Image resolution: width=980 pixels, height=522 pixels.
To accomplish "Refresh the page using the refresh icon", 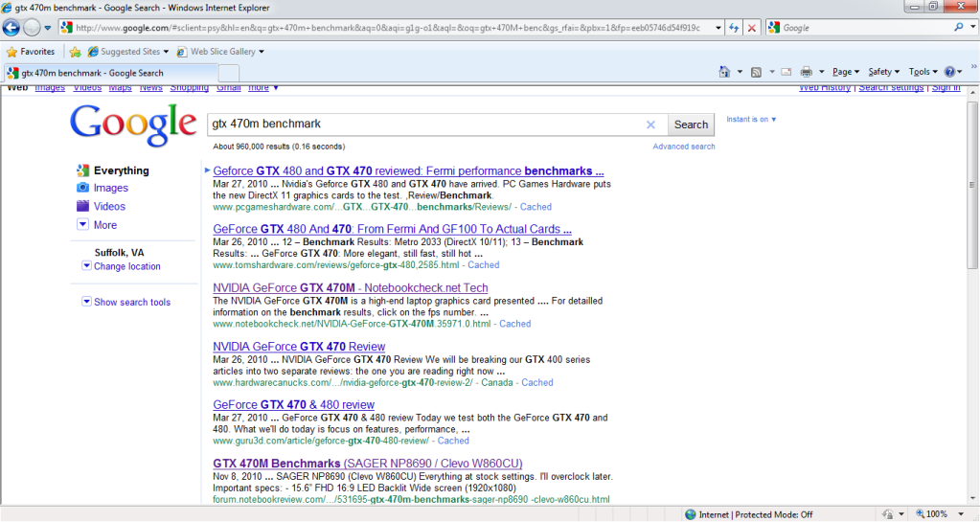I will 734,28.
